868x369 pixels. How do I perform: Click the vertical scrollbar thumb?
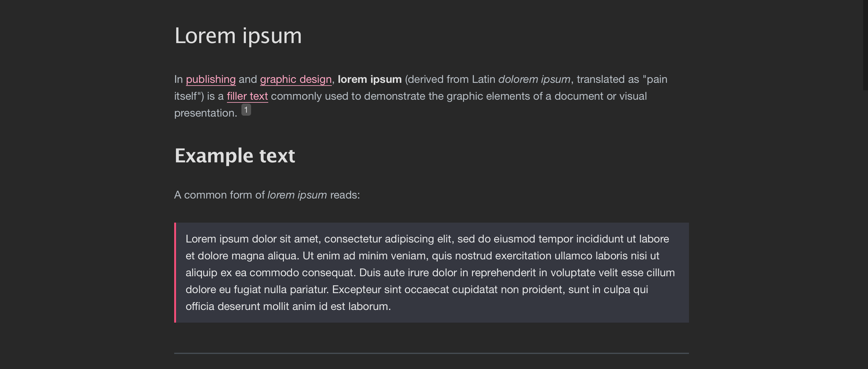[x=865, y=45]
